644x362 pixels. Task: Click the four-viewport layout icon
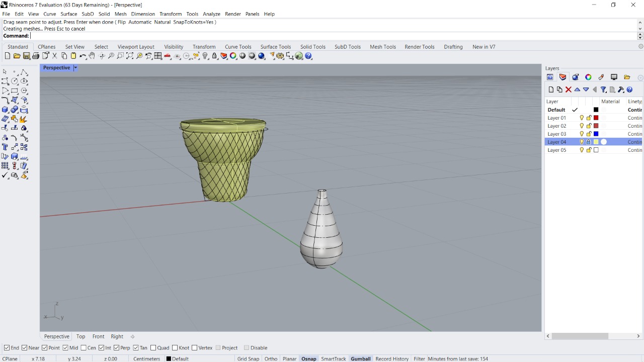(158, 56)
